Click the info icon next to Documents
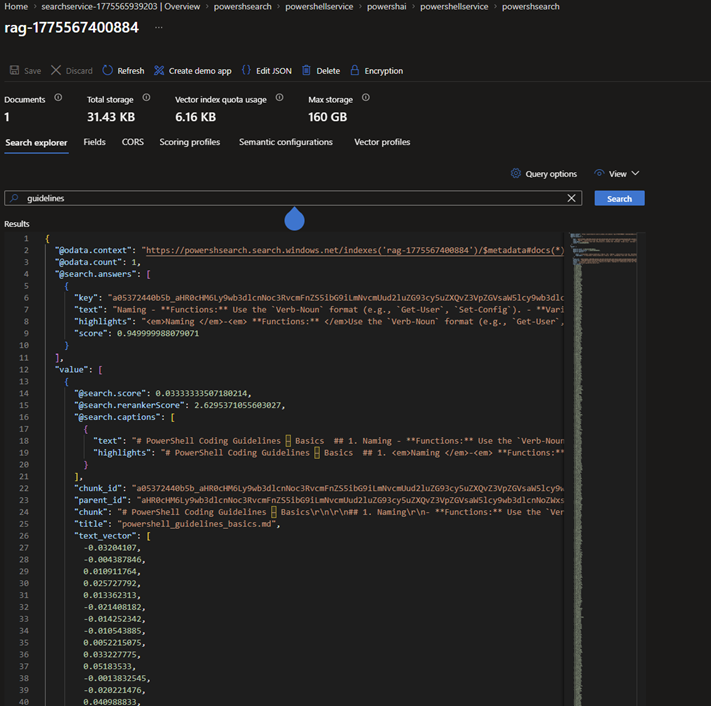Viewport: 711px width, 706px height. pos(58,98)
